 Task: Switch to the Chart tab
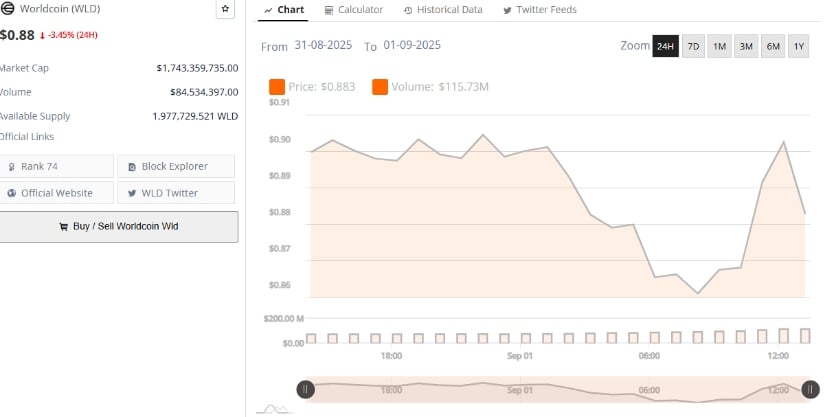coord(284,10)
